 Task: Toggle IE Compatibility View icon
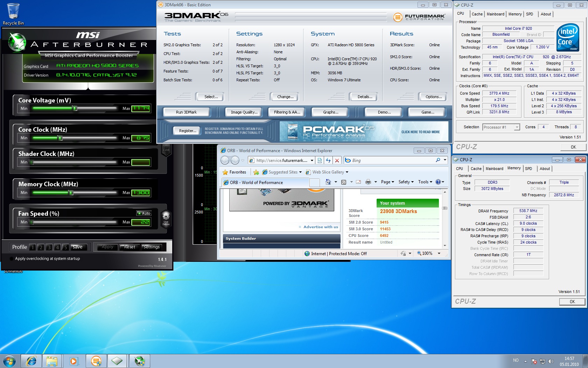click(x=320, y=160)
